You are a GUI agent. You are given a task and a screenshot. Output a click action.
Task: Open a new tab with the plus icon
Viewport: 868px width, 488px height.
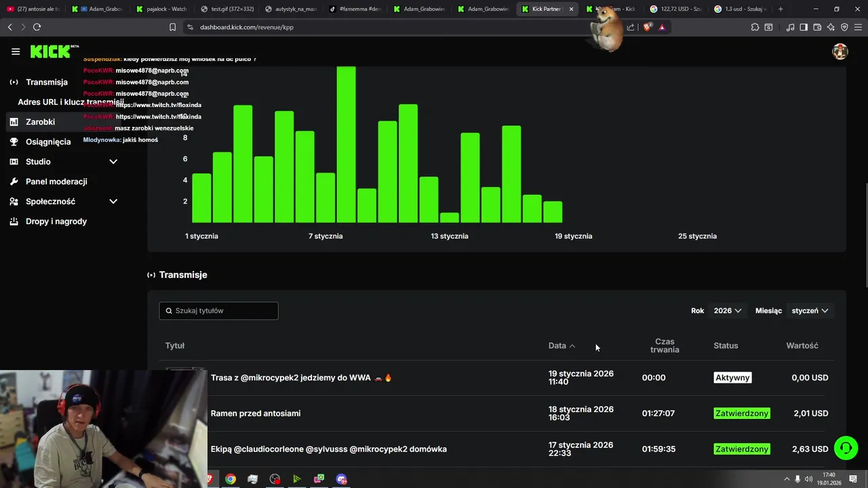point(781,9)
